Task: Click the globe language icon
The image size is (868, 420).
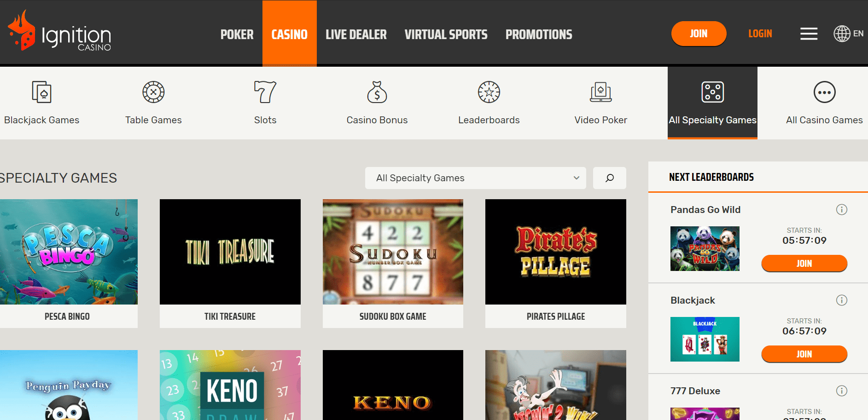Action: (x=841, y=34)
